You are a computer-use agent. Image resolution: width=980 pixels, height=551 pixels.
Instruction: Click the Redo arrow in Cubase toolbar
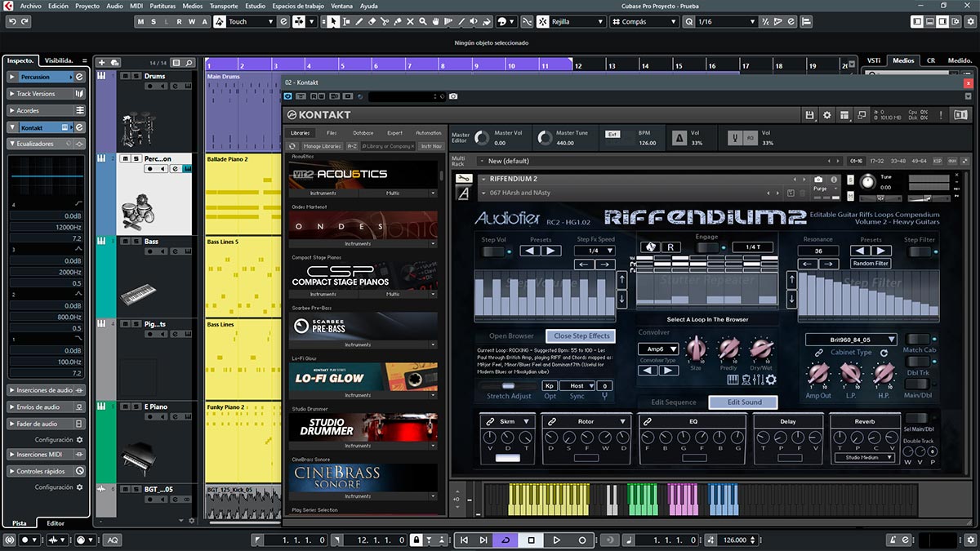pyautogui.click(x=24, y=21)
